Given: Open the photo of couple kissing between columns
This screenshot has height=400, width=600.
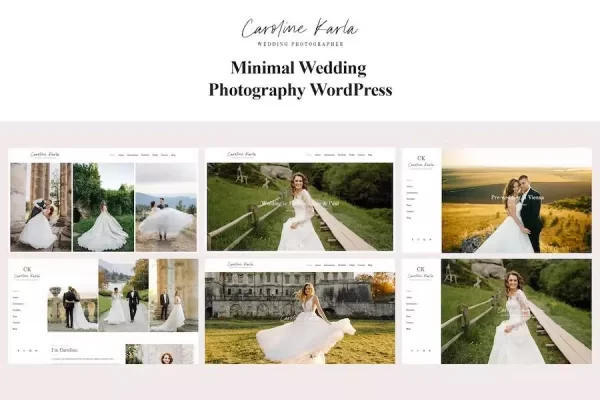Looking at the screenshot, I should click(41, 207).
